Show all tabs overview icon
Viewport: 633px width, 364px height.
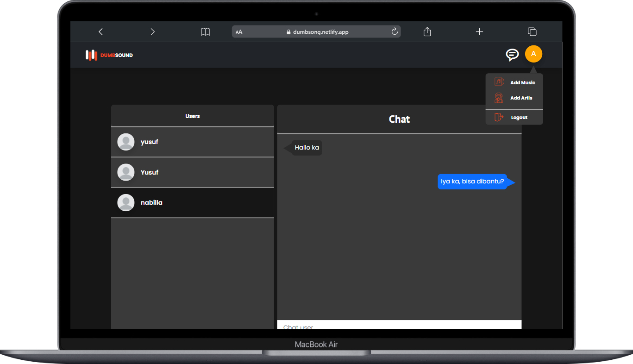point(532,31)
